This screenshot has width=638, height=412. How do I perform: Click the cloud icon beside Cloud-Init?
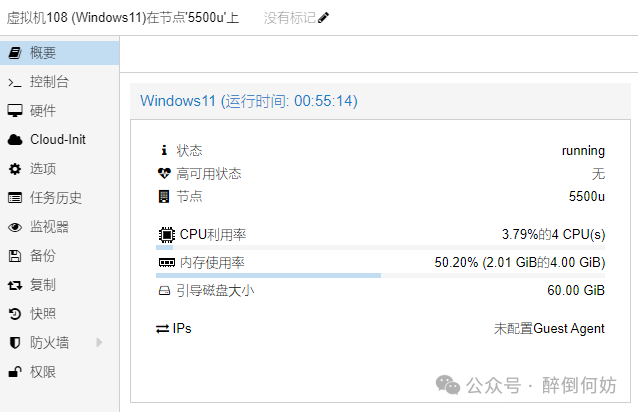coord(15,140)
